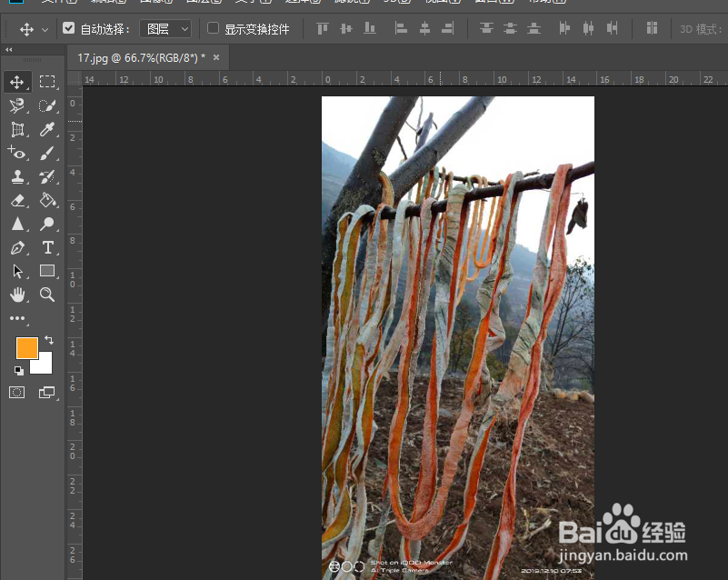728x580 pixels.
Task: Select the Pen tool
Action: (x=17, y=247)
